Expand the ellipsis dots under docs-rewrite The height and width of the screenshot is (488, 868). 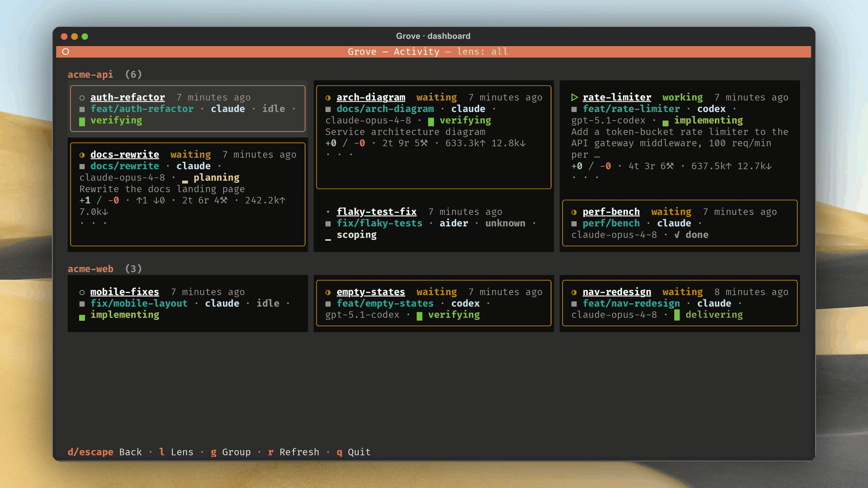point(93,223)
